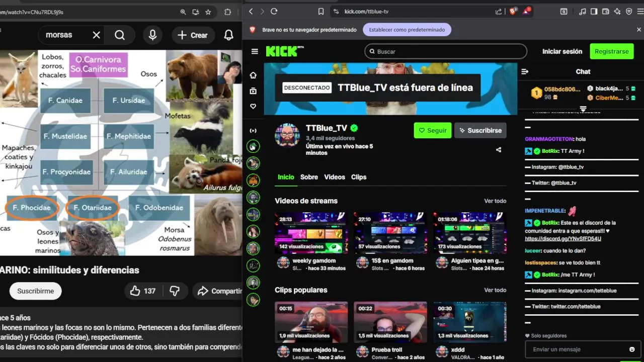Follow TTBlue_TV with the Seguir button
This screenshot has width=644, height=362.
pos(433,130)
